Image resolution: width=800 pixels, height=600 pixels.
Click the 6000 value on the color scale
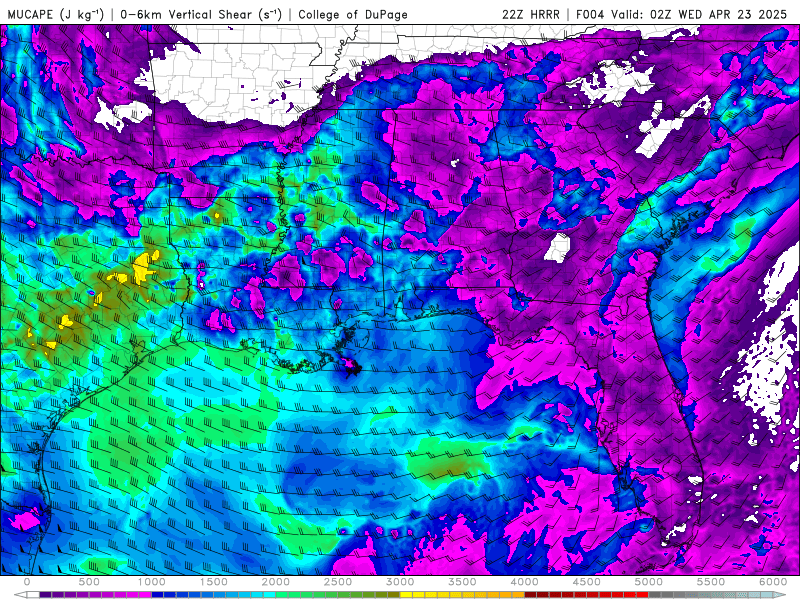[773, 582]
